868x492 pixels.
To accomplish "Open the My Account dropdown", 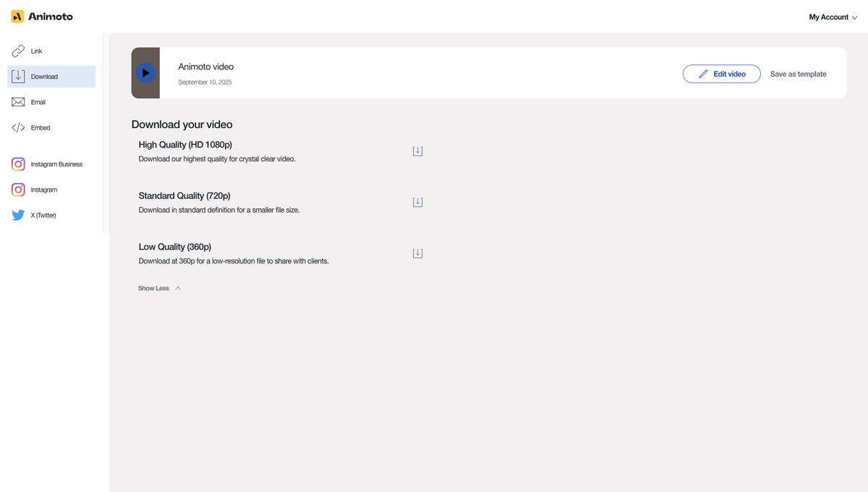I will click(833, 17).
